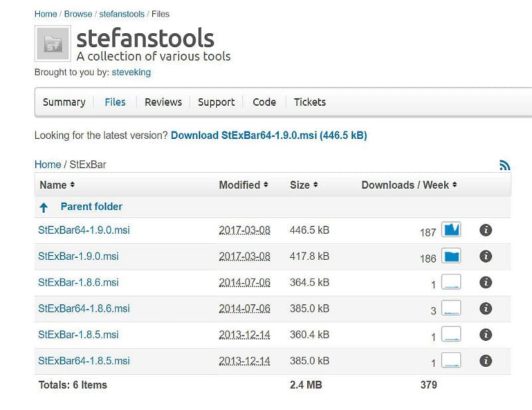This screenshot has width=532, height=410.
Task: Click the RSS feed icon
Action: click(x=505, y=165)
